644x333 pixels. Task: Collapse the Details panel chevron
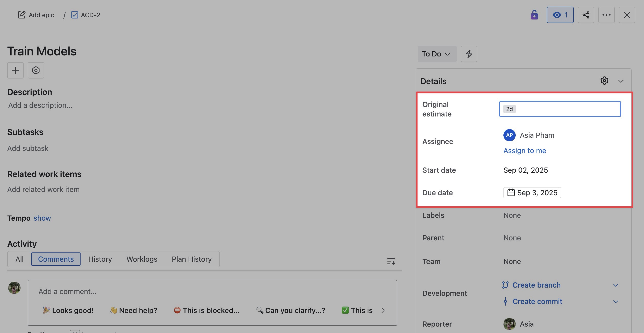[621, 81]
